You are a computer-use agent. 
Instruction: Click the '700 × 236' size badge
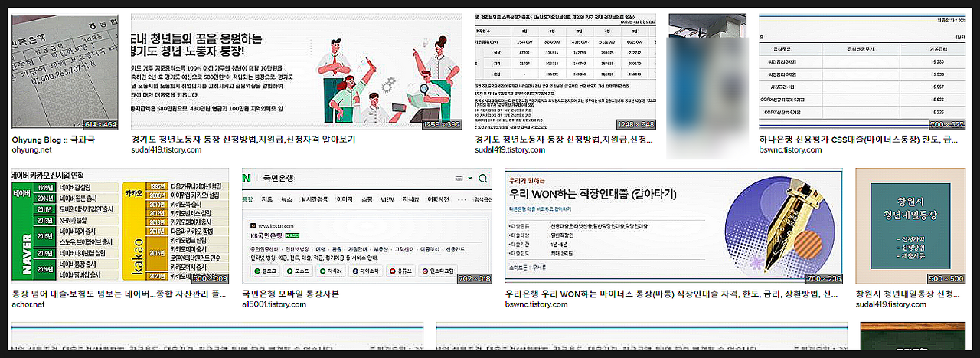coord(824,278)
